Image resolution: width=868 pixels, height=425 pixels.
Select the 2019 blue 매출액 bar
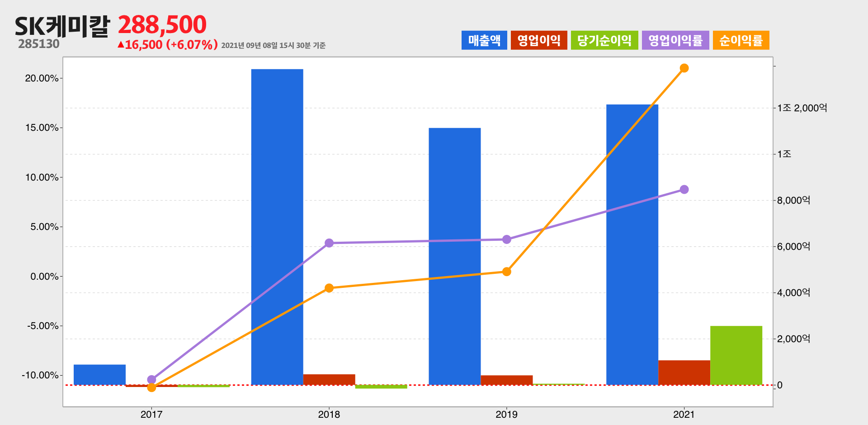click(x=455, y=257)
